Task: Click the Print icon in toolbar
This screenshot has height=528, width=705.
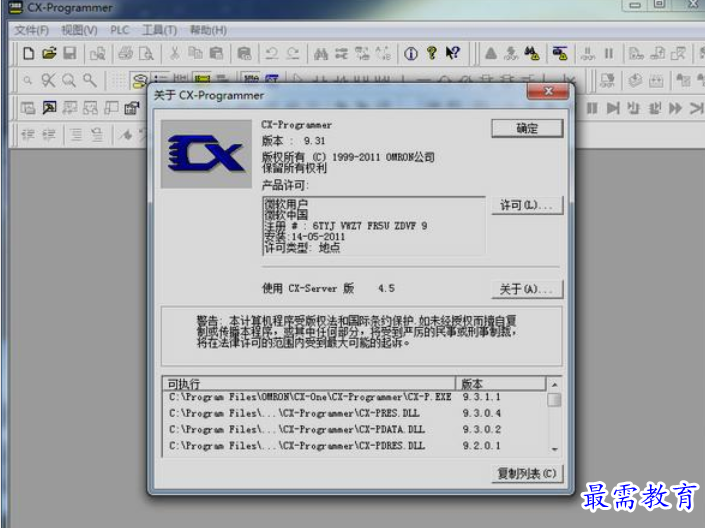Action: tap(125, 54)
